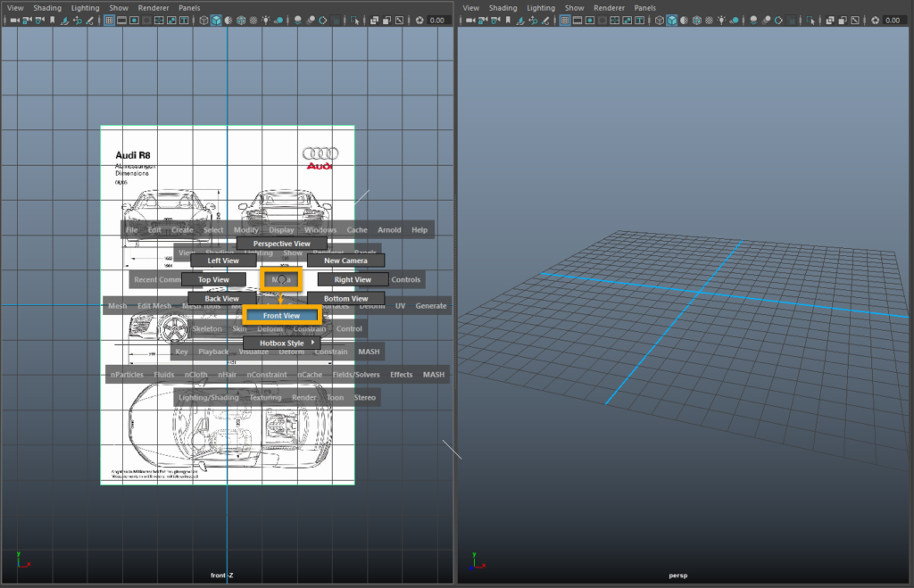This screenshot has width=914, height=588.
Task: Open Playback menu in hotbox
Action: 213,352
